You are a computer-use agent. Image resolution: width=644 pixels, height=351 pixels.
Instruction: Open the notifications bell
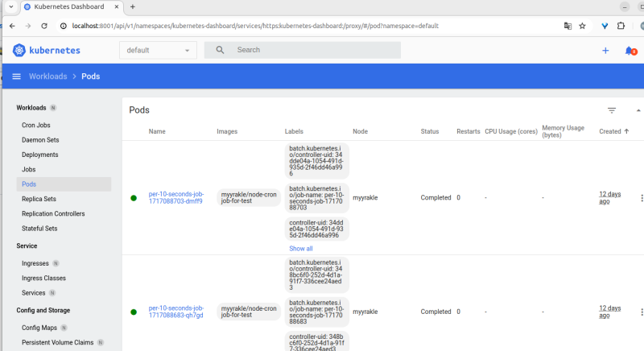630,50
